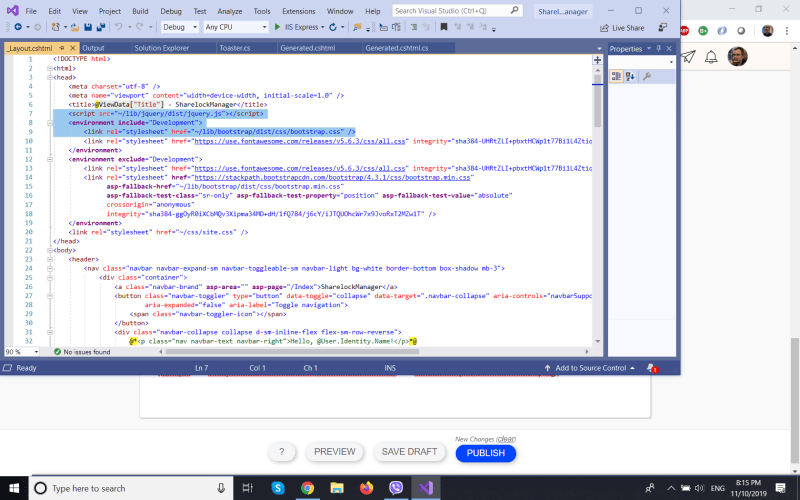The image size is (800, 500).
Task: Toggle Categorized view in the Properties panel
Action: coord(616,77)
